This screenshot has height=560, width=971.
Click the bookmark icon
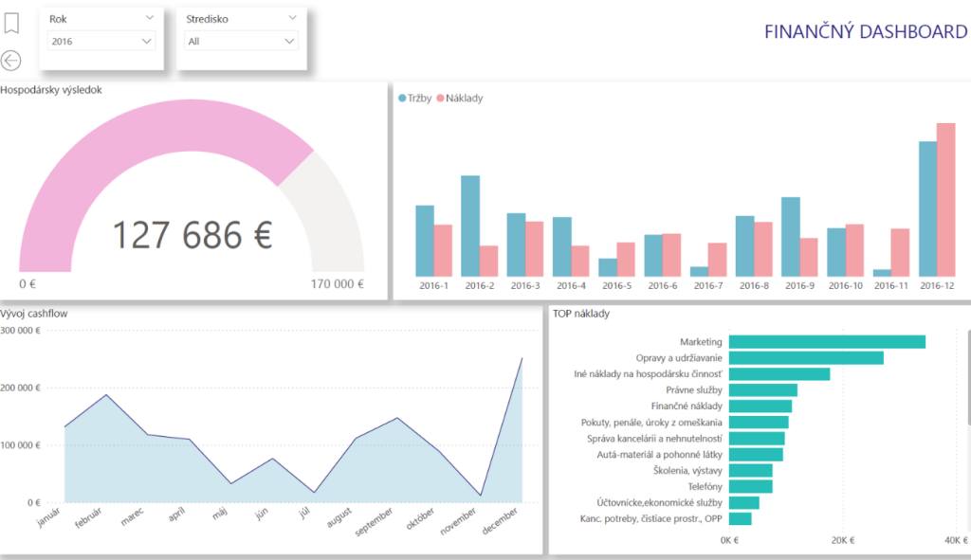11,23
